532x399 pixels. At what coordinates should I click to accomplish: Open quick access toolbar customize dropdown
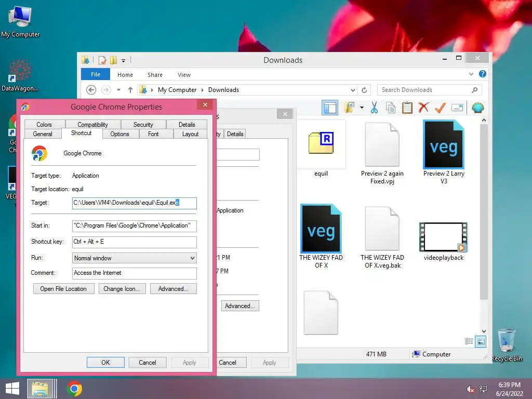point(124,60)
